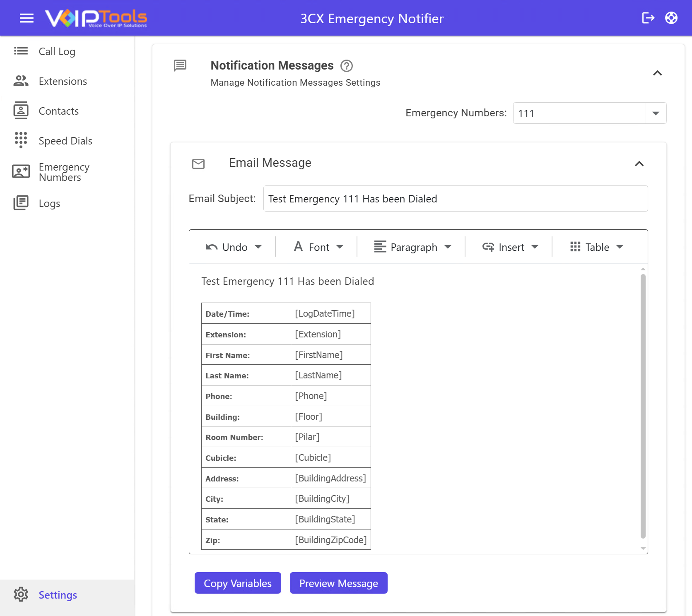Click the logout icon in header
Screen dimensions: 692x616
coord(648,18)
